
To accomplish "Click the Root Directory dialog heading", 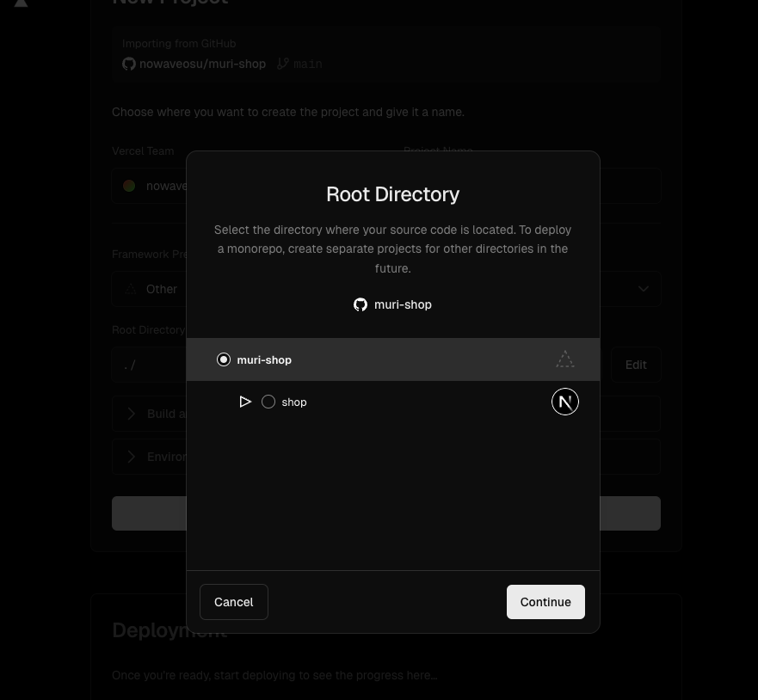I will pos(392,194).
